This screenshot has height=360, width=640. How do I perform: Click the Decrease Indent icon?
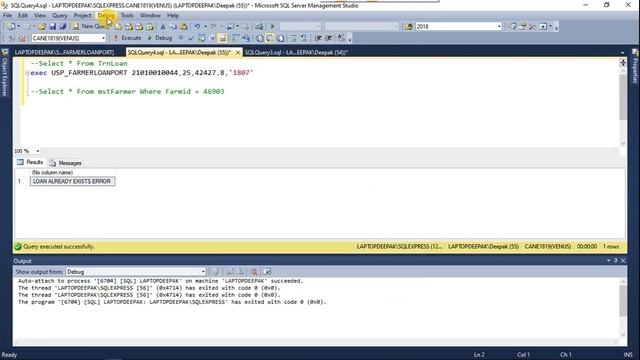point(318,38)
